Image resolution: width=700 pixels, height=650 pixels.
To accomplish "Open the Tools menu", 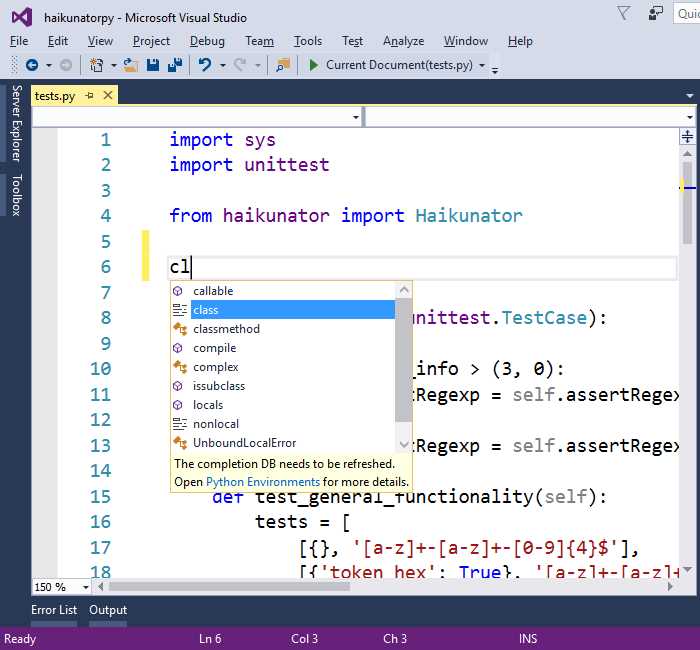I will point(308,41).
